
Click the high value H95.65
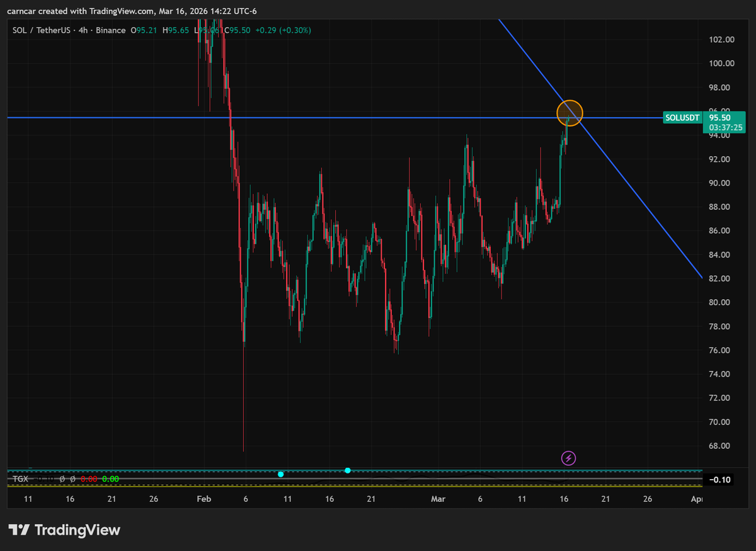click(175, 30)
